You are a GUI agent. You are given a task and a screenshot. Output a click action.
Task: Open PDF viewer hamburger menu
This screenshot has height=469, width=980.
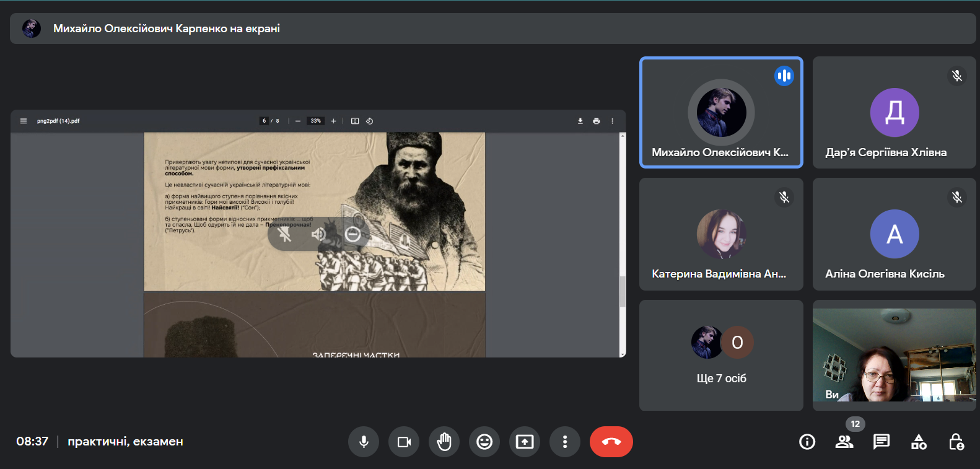(24, 121)
